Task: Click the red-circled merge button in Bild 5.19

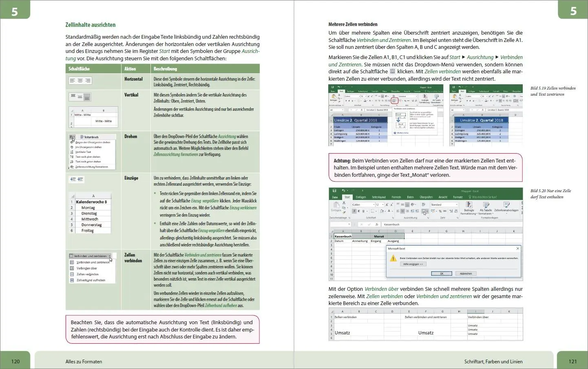Action: (394, 101)
